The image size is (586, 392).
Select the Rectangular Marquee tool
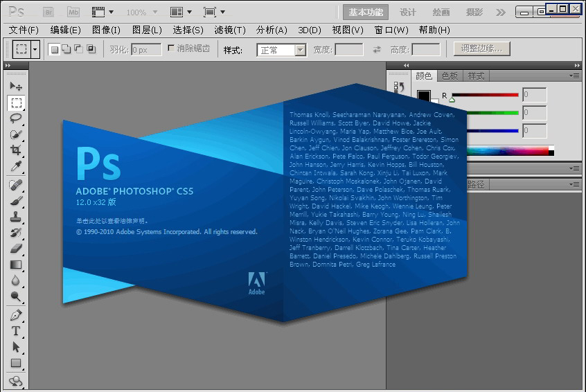[16, 103]
